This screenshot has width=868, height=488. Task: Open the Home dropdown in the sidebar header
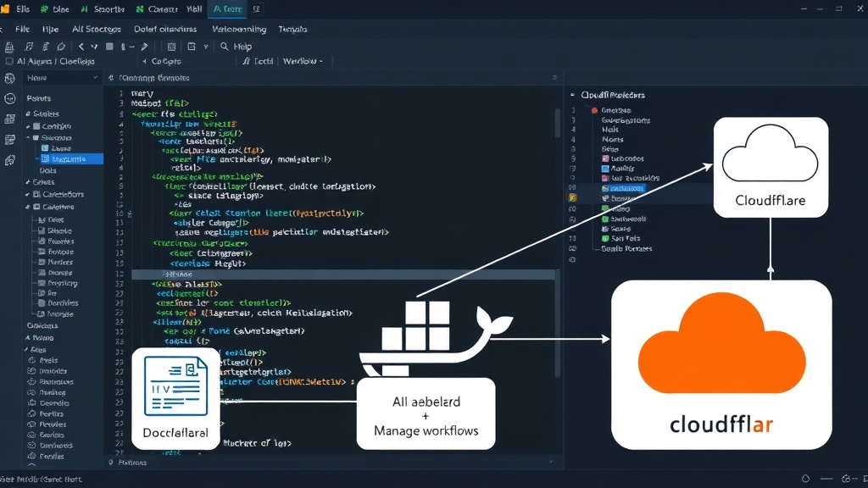95,78
